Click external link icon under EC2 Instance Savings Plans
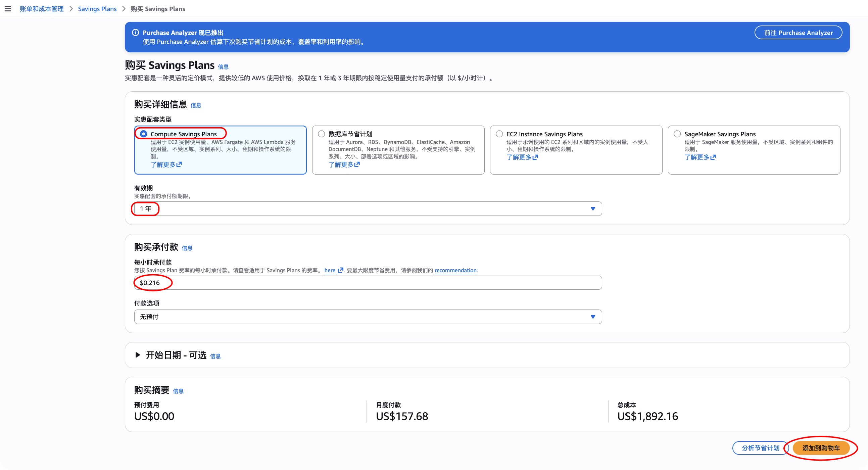 [535, 157]
